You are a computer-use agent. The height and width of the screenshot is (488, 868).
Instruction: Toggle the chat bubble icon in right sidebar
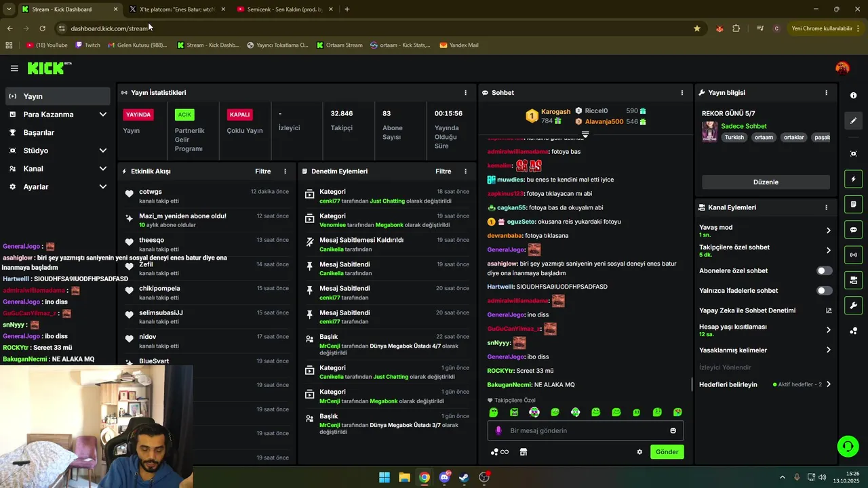[854, 230]
